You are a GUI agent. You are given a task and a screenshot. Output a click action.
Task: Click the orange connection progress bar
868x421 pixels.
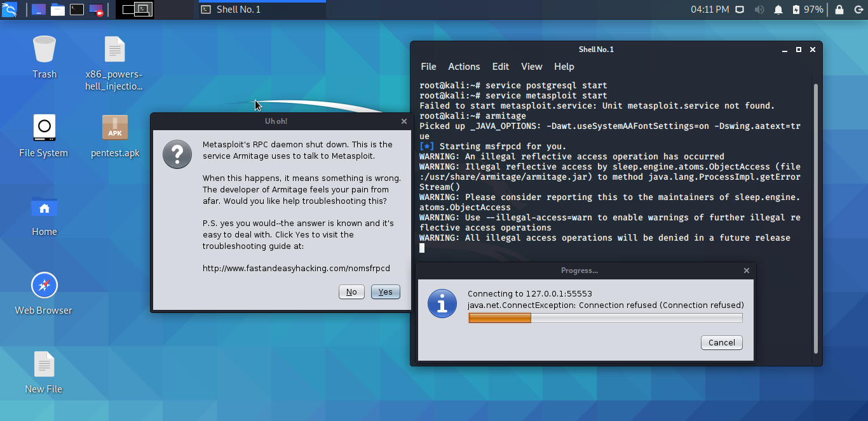click(x=499, y=317)
